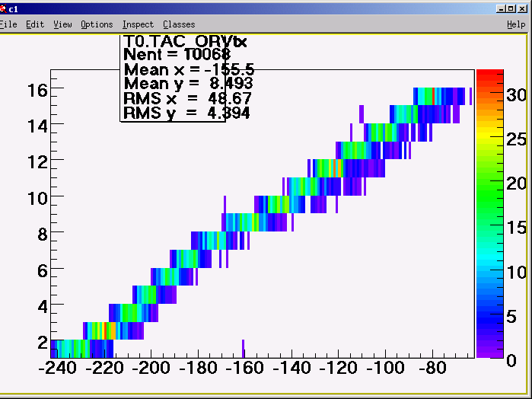Open the File menu
The height and width of the screenshot is (399, 532).
click(8, 24)
